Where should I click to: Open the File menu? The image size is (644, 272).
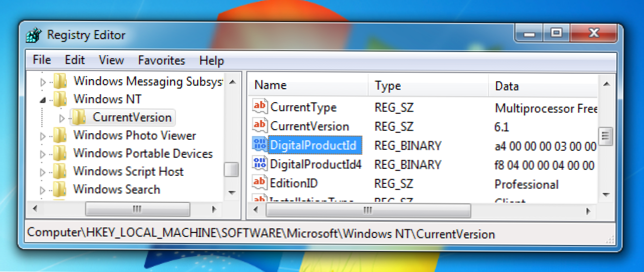(42, 60)
